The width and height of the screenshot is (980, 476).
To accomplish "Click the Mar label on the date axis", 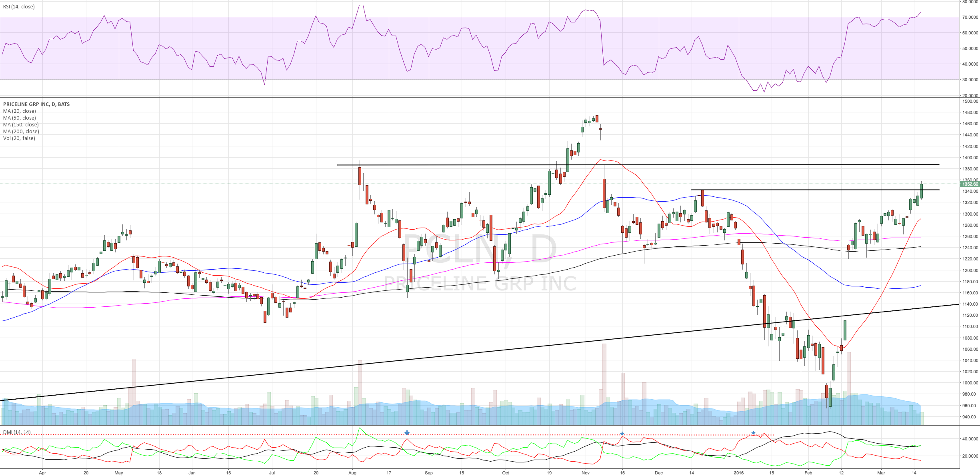I will (881, 473).
